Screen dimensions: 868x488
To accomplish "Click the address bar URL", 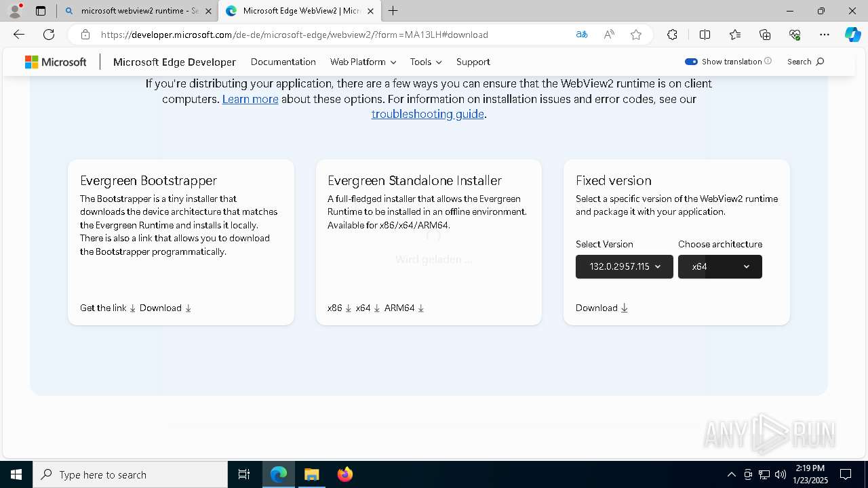I will pyautogui.click(x=294, y=35).
